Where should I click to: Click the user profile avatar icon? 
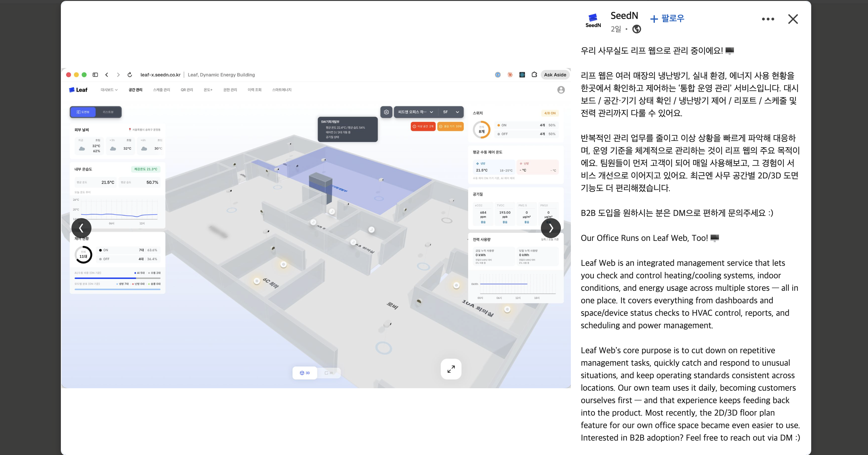pyautogui.click(x=561, y=90)
